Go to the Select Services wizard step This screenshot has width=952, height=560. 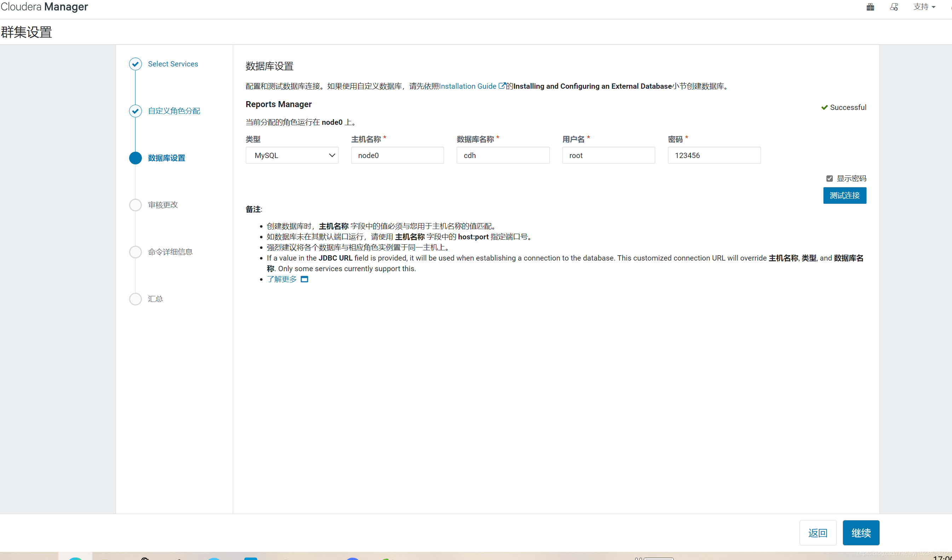tap(173, 64)
